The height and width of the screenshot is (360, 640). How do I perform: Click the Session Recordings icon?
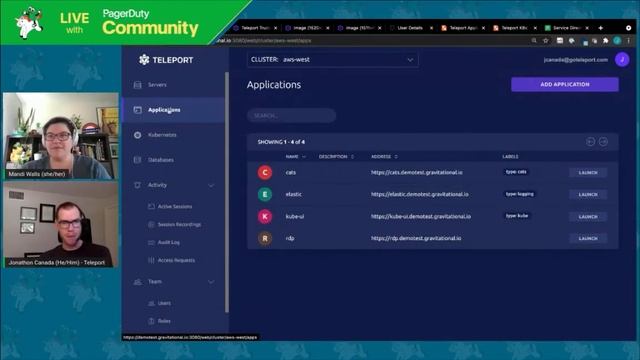(x=151, y=224)
